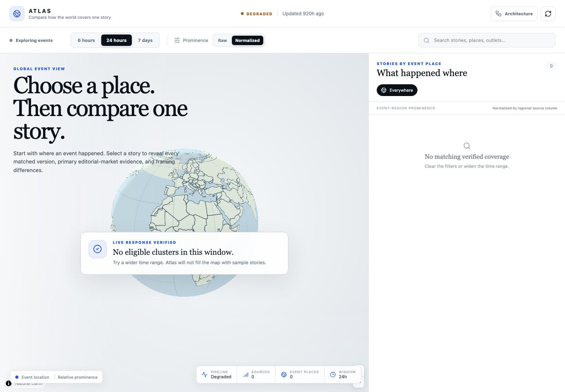
Task: Click the Sources signal bars icon
Action: point(246,374)
